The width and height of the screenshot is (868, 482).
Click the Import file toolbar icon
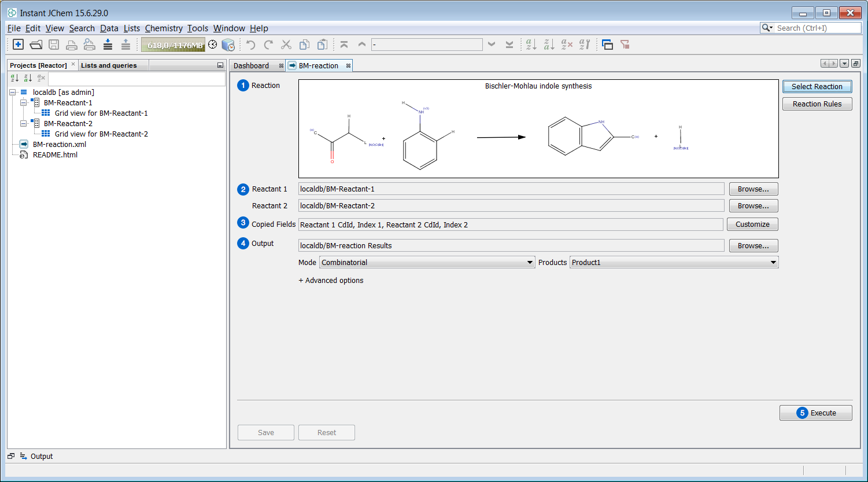pyautogui.click(x=108, y=45)
